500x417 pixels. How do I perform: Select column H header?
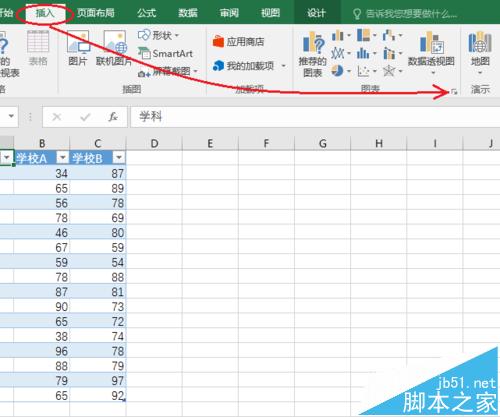pos(378,143)
